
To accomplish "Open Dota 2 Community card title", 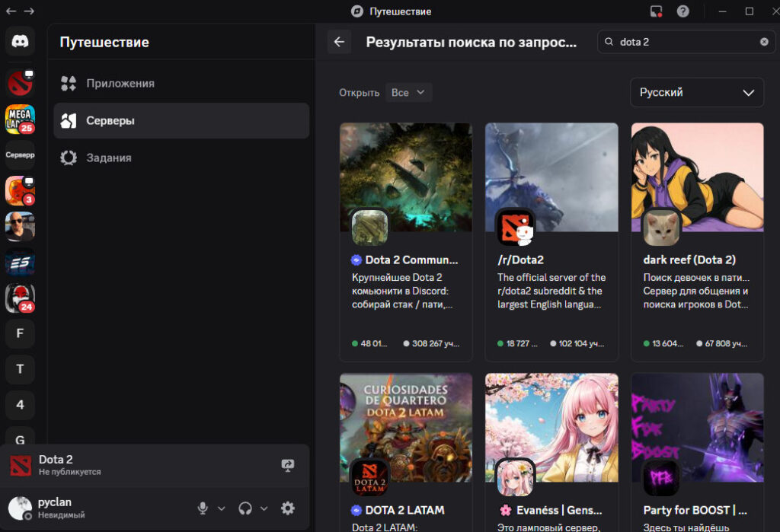I will tap(411, 260).
